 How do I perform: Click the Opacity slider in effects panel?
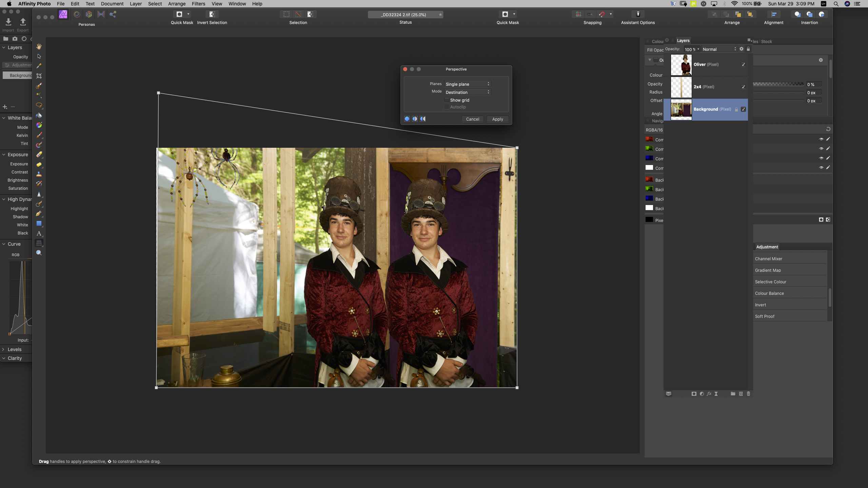778,84
